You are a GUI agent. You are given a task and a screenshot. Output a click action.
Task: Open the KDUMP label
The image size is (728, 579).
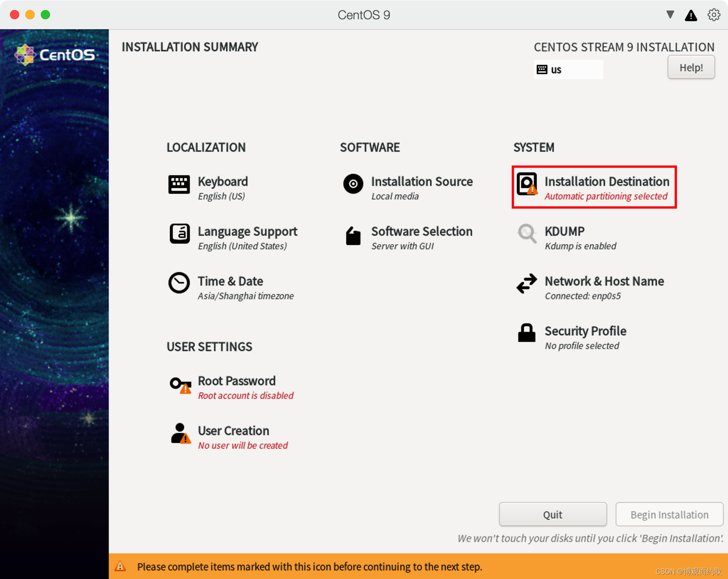(x=564, y=231)
